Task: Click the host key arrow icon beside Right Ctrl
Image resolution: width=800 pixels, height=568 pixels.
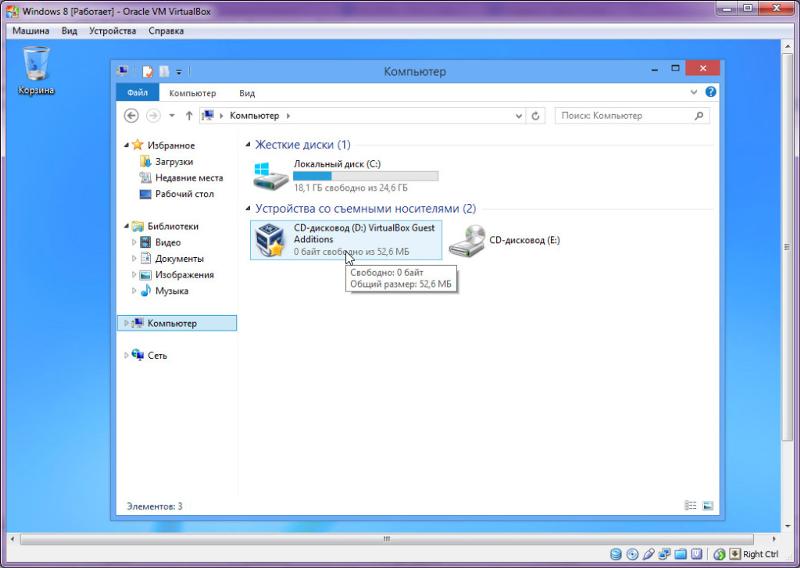Action: pos(735,554)
